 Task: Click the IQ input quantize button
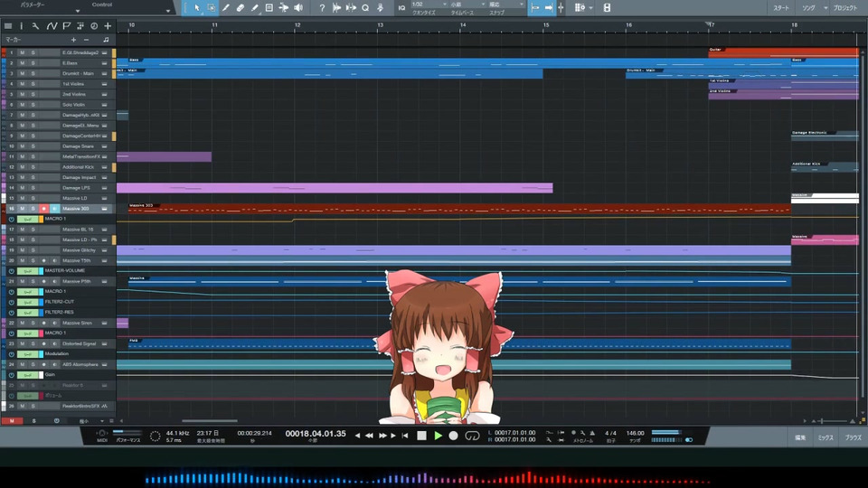[x=401, y=8]
